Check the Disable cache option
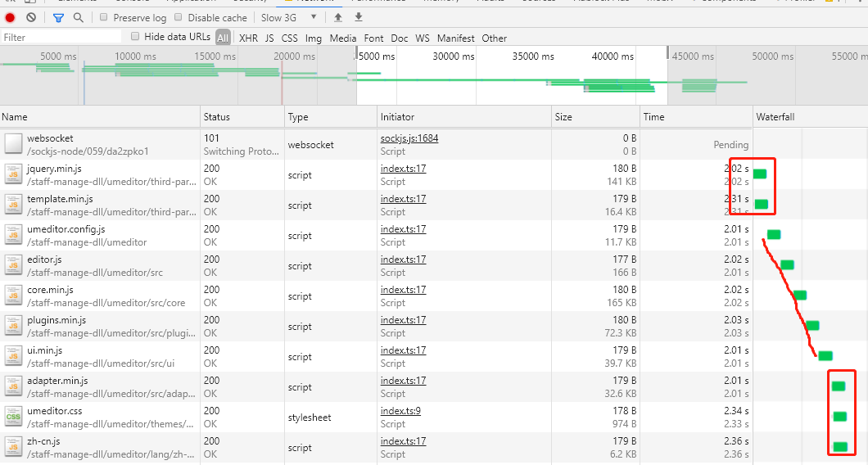 coord(179,18)
